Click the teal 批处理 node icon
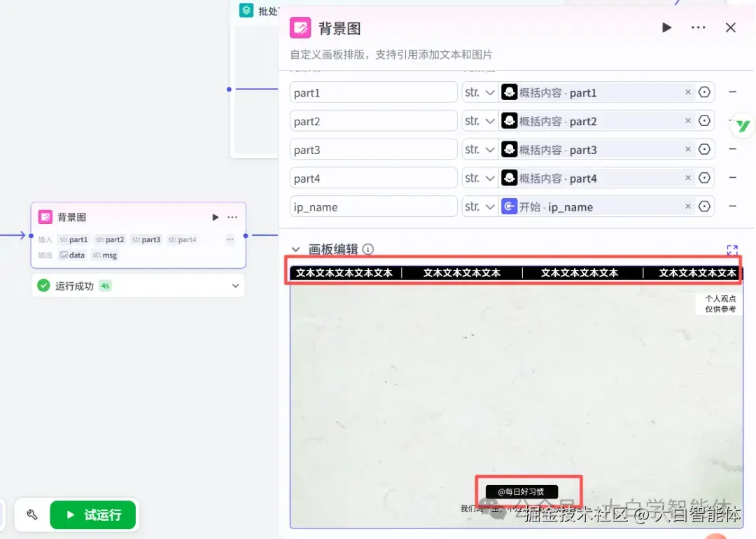 coord(246,10)
